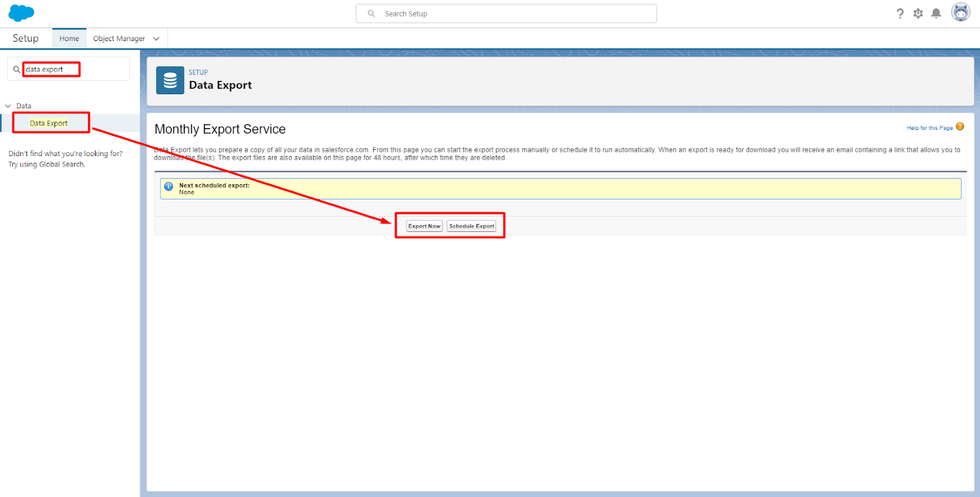The height and width of the screenshot is (497, 980).
Task: Click the SETUP breadcrumb label
Action: point(198,72)
